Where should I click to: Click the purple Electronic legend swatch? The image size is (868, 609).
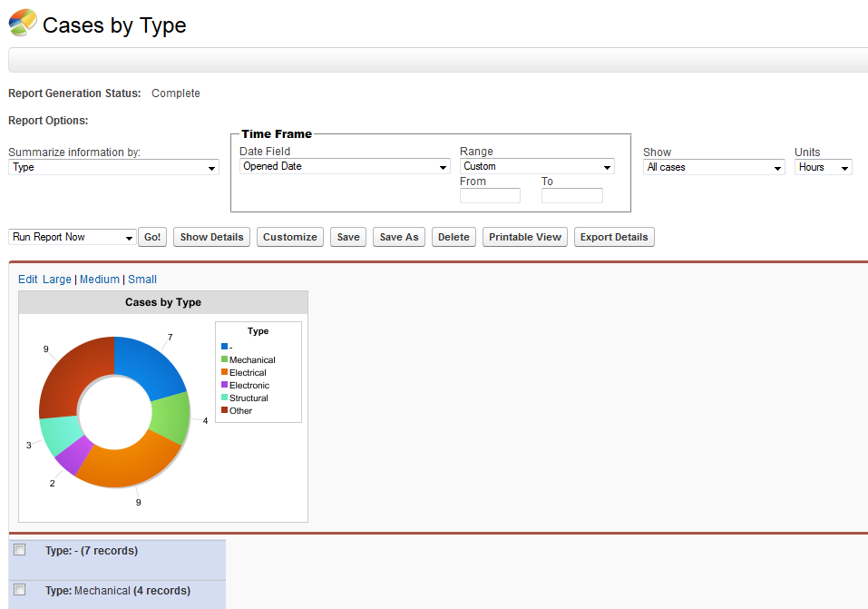(x=224, y=385)
